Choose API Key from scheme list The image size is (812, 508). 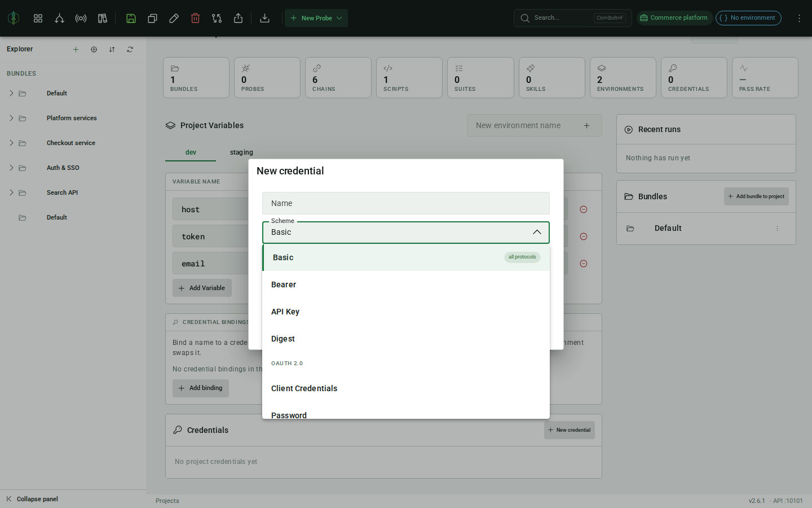coord(406,312)
